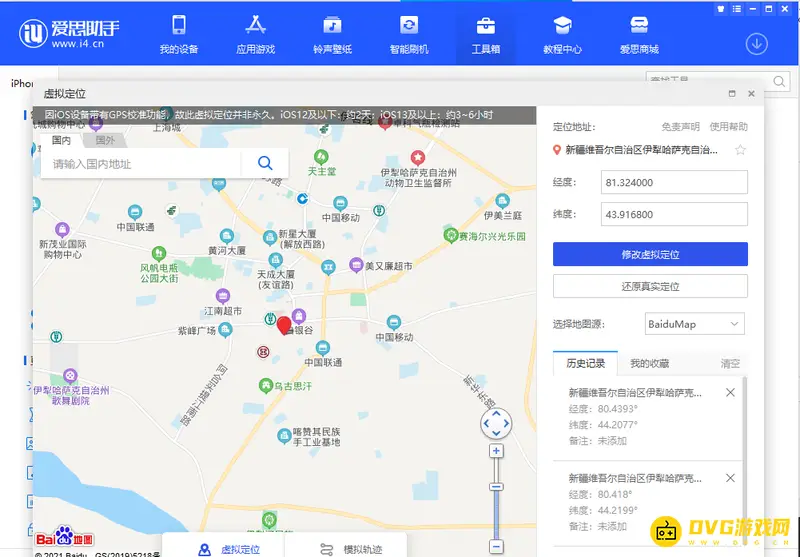Click the 新星大厦 map marker
Viewport: 800px width, 557px height.
click(x=269, y=238)
